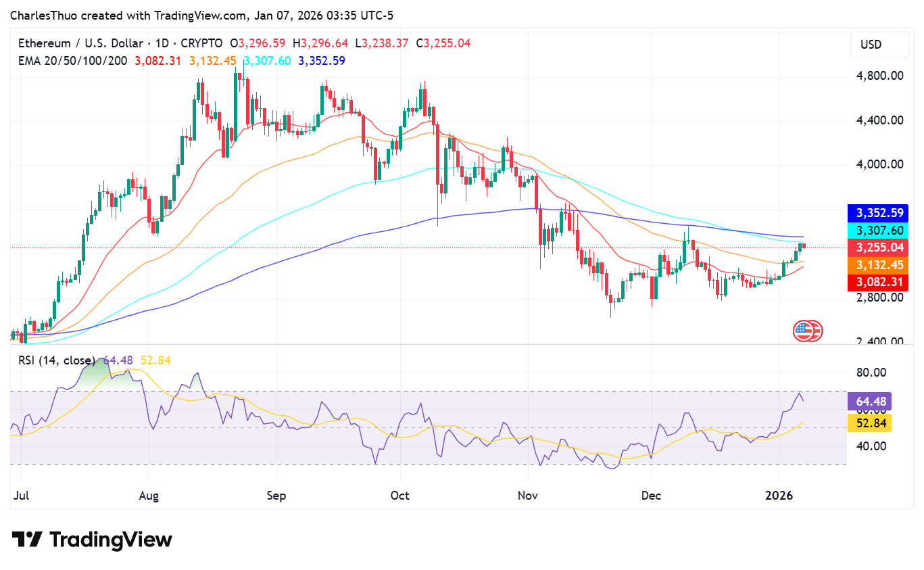Click the blue 3,352.59 price label
The width and height of the screenshot is (924, 570).
(x=879, y=213)
